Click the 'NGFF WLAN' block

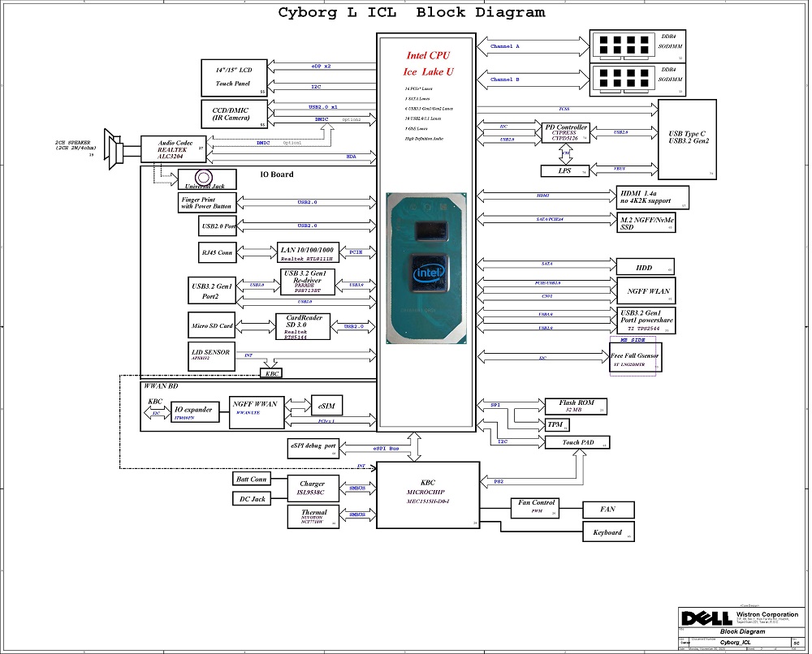(x=646, y=290)
